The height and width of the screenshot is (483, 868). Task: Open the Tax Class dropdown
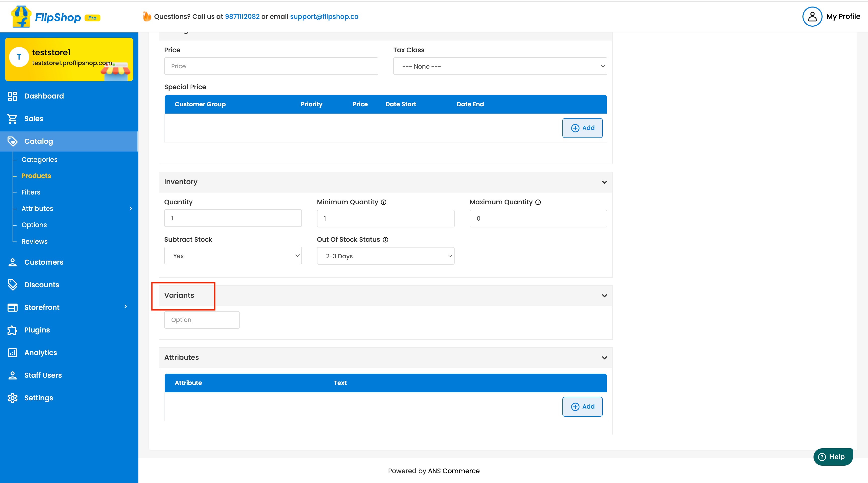point(500,66)
